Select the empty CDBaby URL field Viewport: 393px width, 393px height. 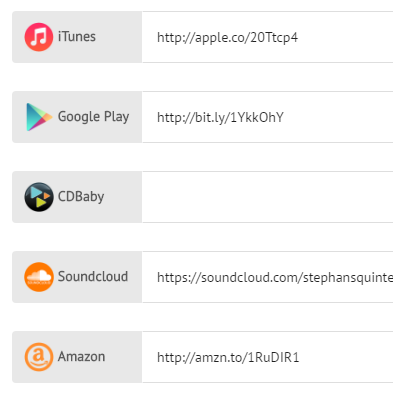pyautogui.click(x=267, y=197)
